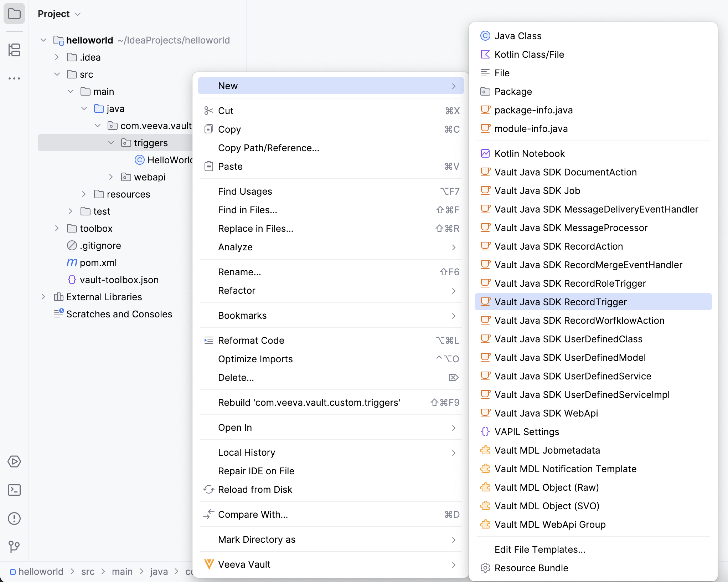
Task: Open the Refactor submenu
Action: pyautogui.click(x=331, y=291)
